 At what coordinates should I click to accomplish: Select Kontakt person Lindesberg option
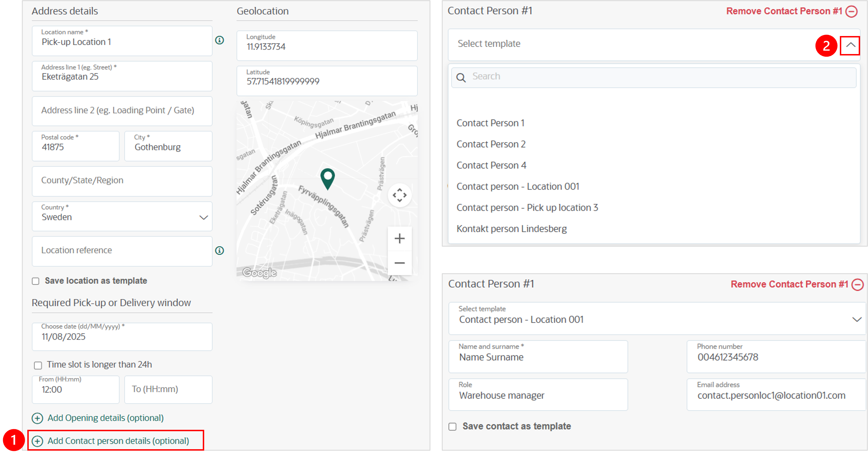[511, 229]
